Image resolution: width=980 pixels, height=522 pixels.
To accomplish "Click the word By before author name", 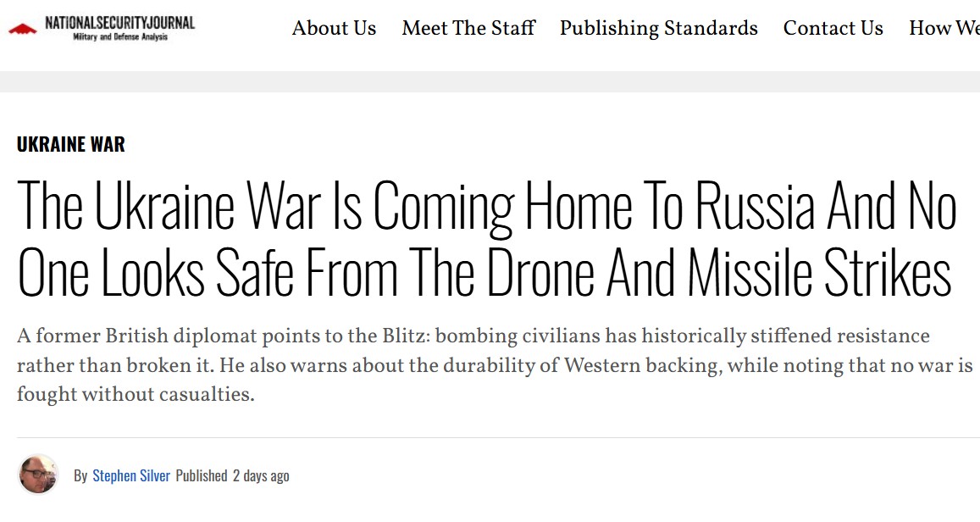I will [x=80, y=475].
